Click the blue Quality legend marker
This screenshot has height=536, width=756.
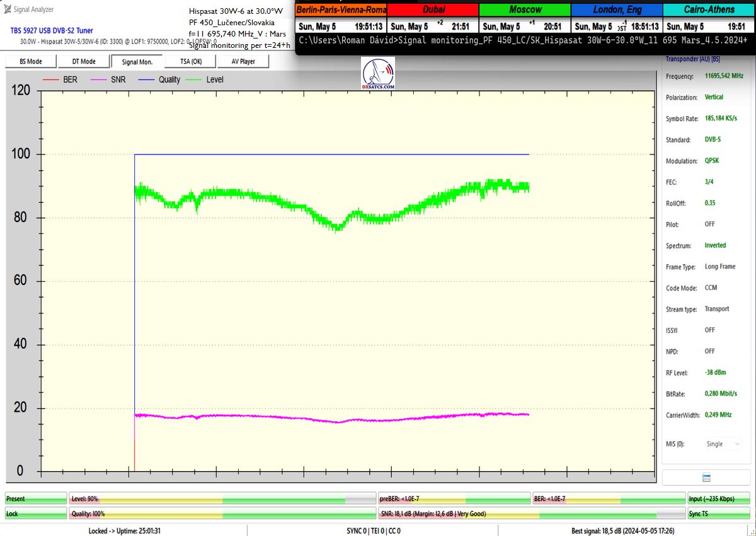[x=146, y=80]
